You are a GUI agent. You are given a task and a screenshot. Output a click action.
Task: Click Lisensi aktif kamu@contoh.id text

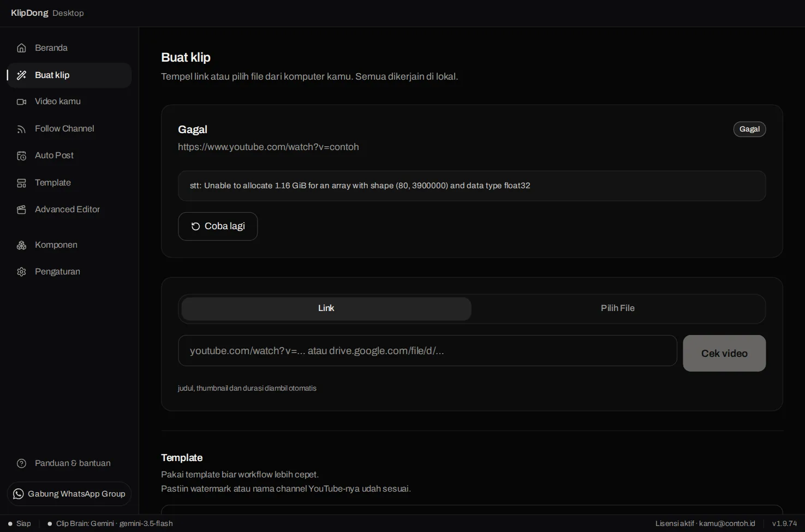click(705, 524)
